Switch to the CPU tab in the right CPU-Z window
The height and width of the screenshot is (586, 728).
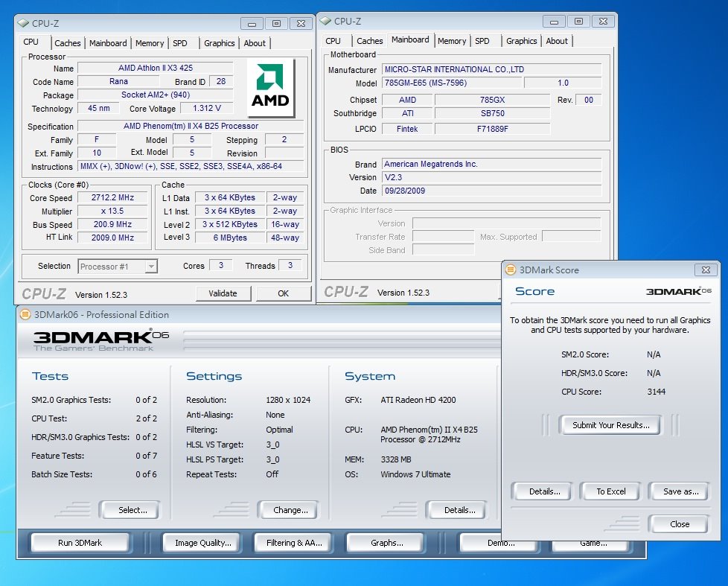[x=333, y=41]
